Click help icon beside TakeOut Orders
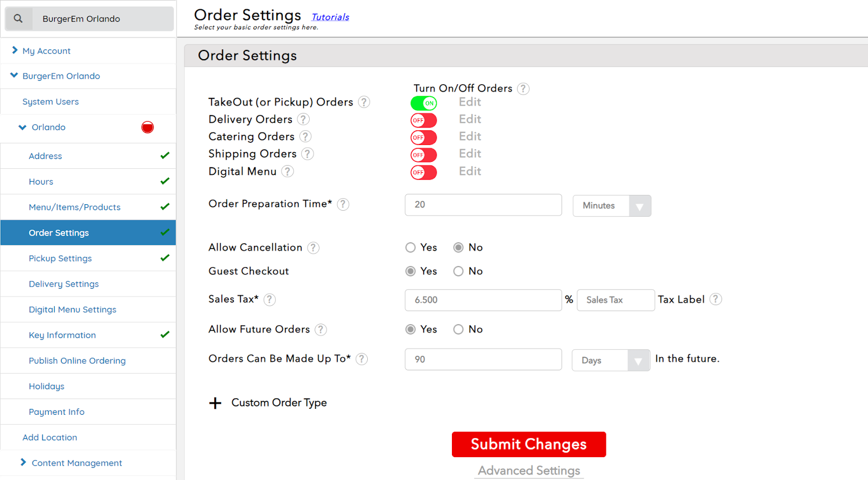 (365, 102)
